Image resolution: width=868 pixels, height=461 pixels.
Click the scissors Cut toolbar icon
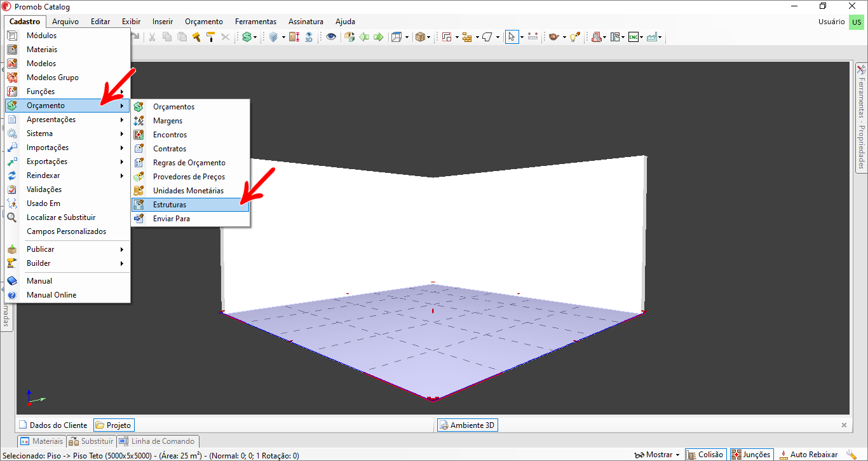tap(152, 37)
